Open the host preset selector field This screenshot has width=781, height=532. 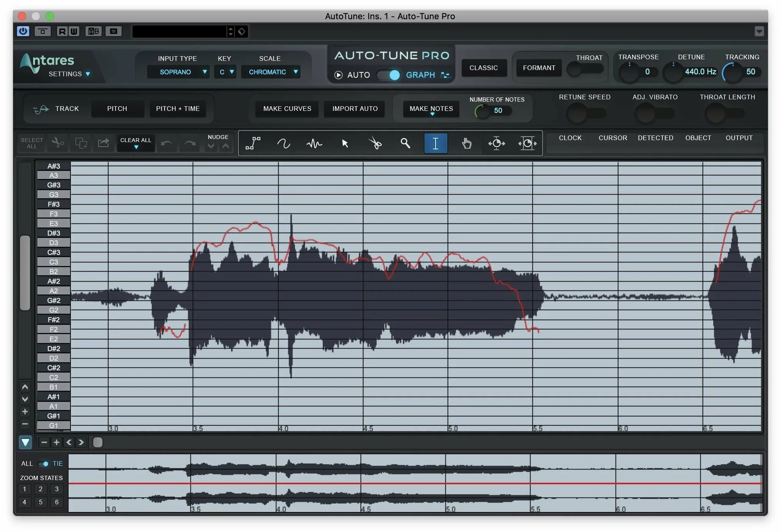[x=180, y=32]
